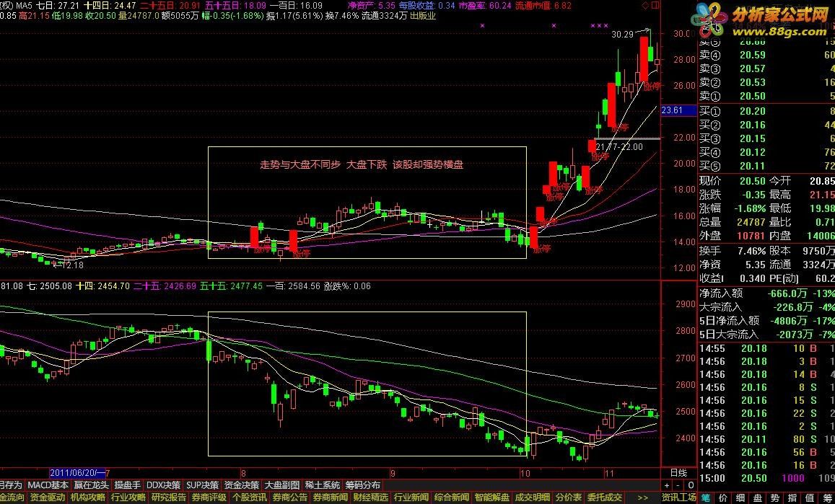Open the SUP决策 indicator tab
Screen dimensions: 835x504
point(202,485)
